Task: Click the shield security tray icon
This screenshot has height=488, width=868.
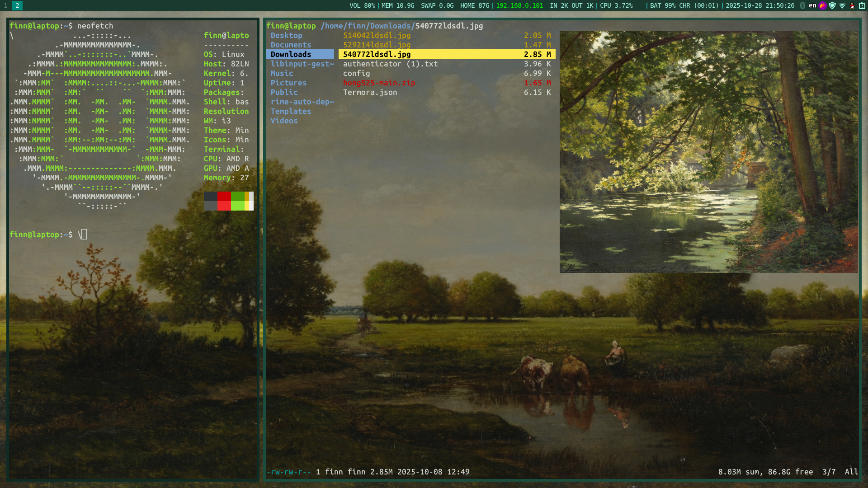Action: [832, 5]
